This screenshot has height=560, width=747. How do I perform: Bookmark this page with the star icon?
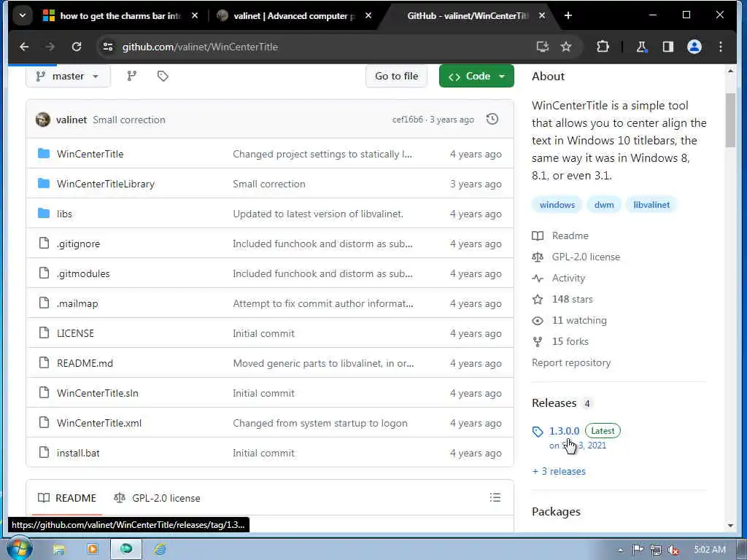pos(566,47)
